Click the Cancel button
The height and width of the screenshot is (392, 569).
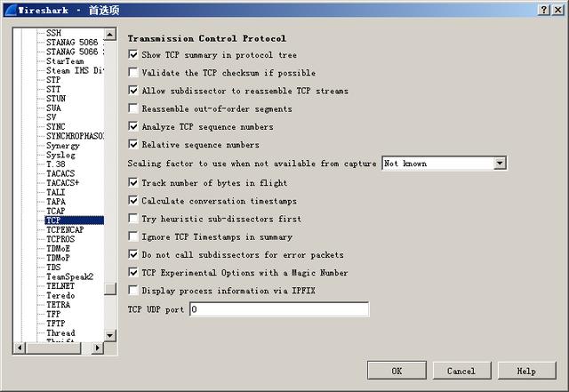point(461,371)
